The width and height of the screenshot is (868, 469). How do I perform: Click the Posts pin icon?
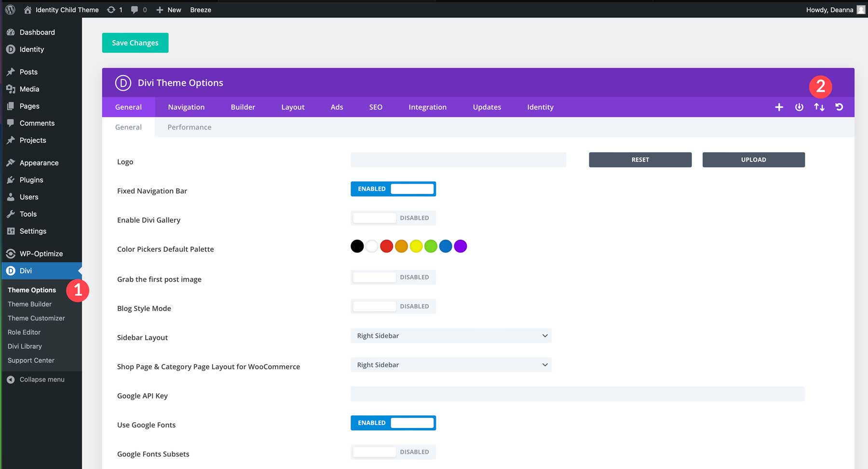(x=11, y=72)
